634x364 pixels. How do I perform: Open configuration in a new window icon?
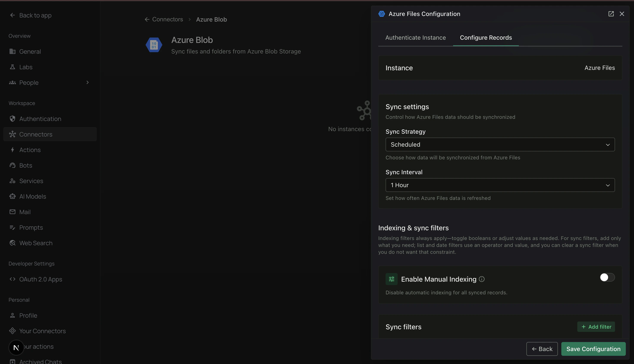point(611,14)
